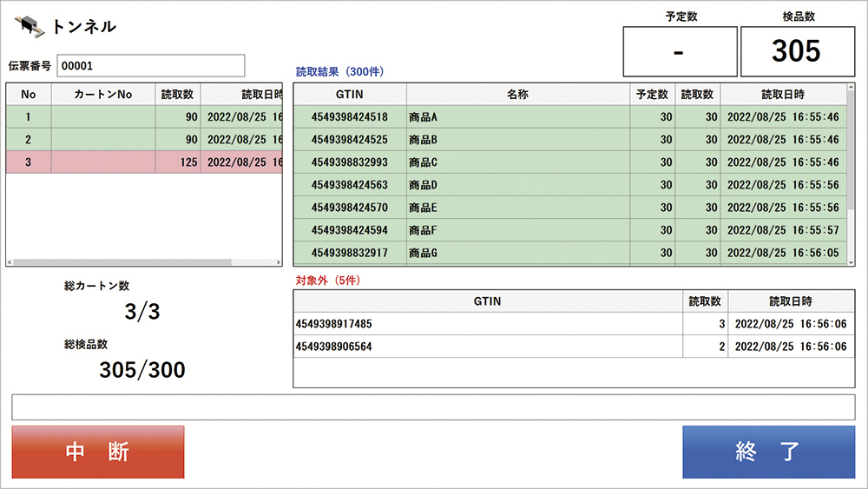Click the 読取数 header in 対象外 table
Viewport: 868px width, 489px height.
(x=705, y=301)
